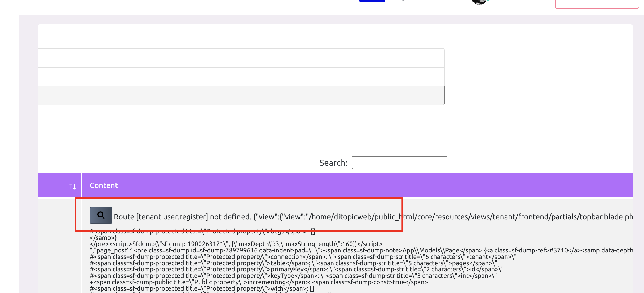Select the '</samp>}' line
The height and width of the screenshot is (293, 644).
[103, 238]
